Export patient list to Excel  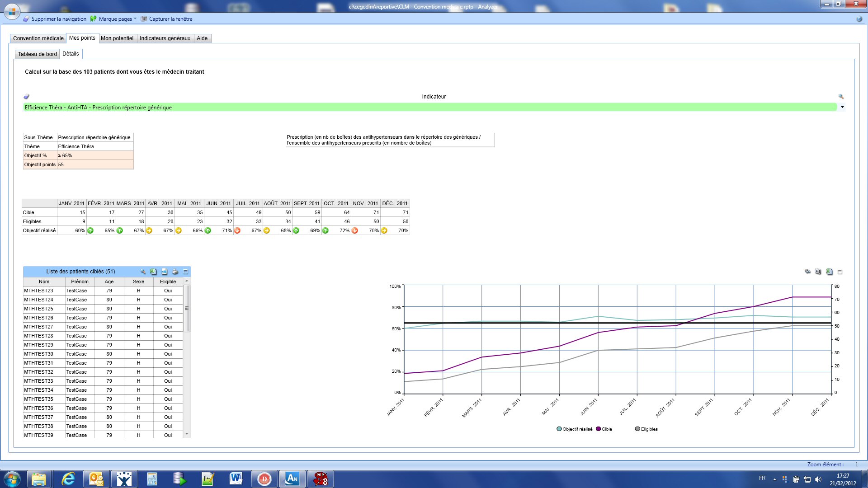pos(154,272)
